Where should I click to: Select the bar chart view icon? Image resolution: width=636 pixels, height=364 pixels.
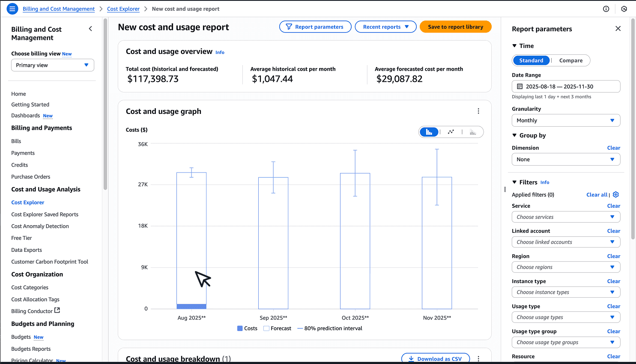429,132
